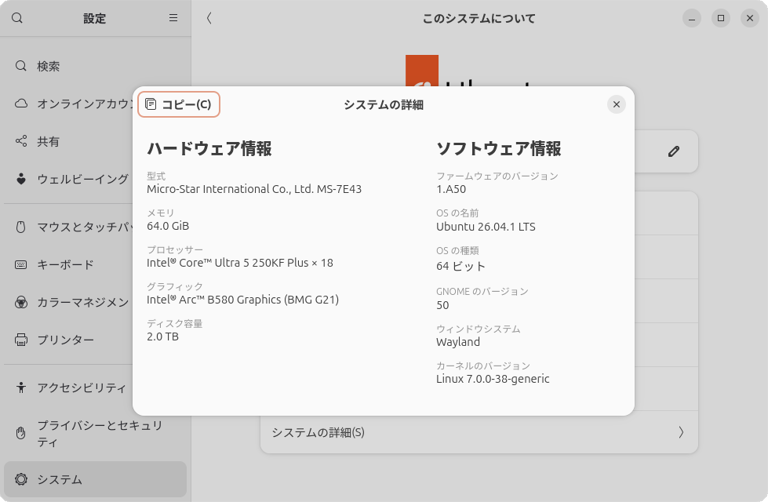
Task: Click the keyboard icon in sidebar
Action: tap(21, 264)
